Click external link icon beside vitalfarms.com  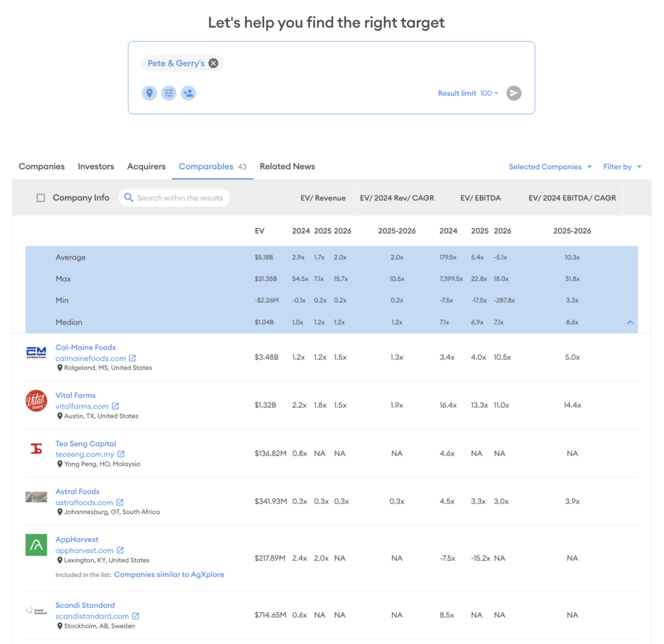tap(115, 406)
